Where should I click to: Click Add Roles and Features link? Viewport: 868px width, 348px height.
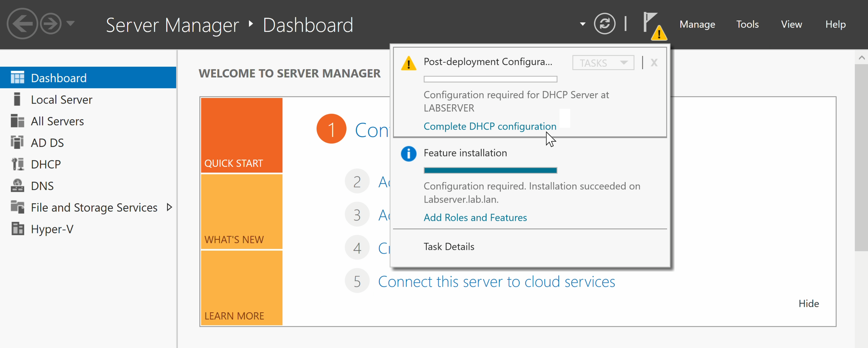click(x=475, y=217)
